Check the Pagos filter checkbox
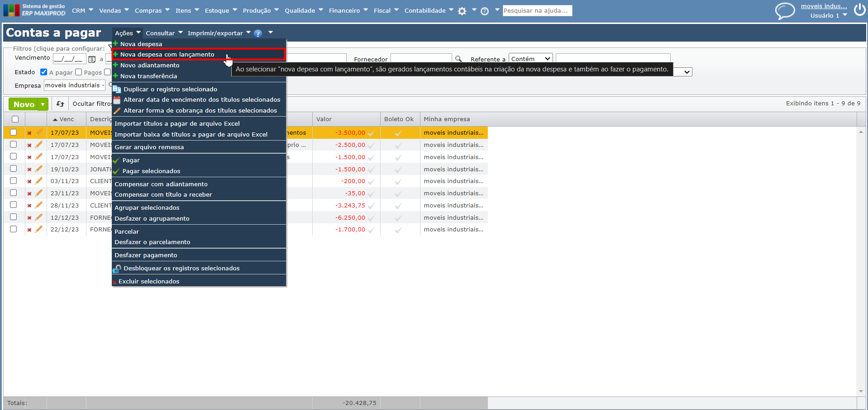The image size is (868, 410). pyautogui.click(x=79, y=72)
